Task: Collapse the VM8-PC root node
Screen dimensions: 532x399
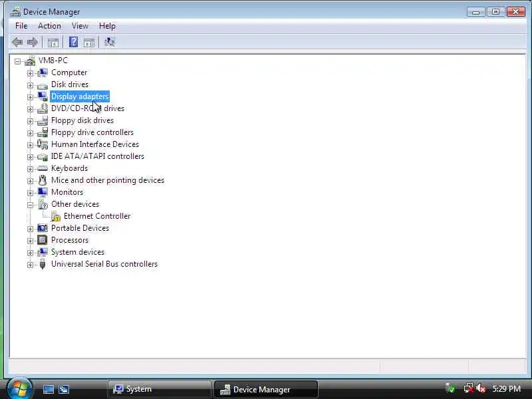Action: pyautogui.click(x=17, y=61)
